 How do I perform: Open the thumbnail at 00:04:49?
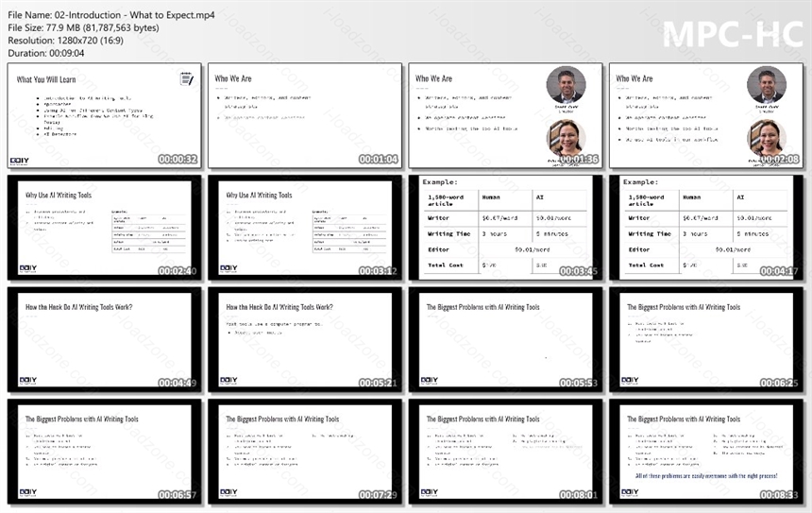(x=105, y=339)
